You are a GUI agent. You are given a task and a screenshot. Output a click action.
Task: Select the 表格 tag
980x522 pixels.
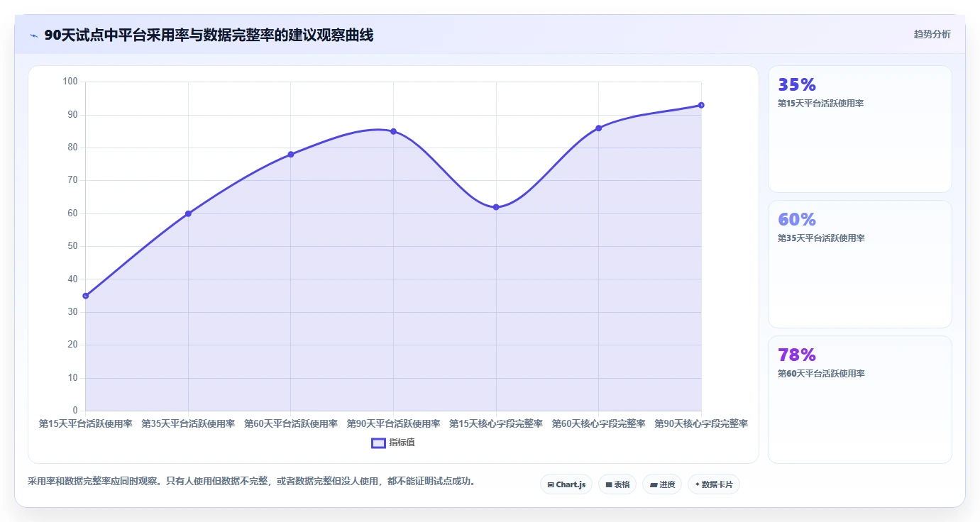(617, 484)
